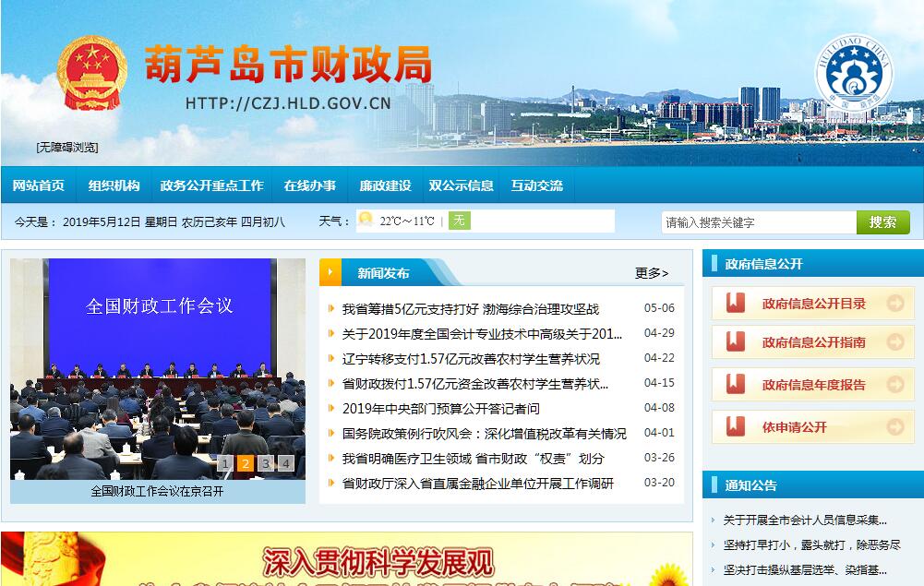Click the arrow icon on 依申请公开
This screenshot has width=924, height=586.
(894, 427)
